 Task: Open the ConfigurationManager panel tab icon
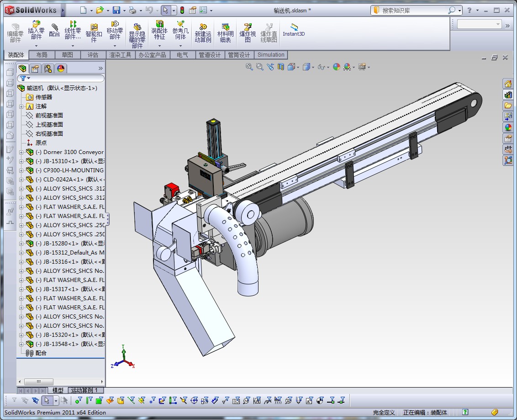point(48,69)
